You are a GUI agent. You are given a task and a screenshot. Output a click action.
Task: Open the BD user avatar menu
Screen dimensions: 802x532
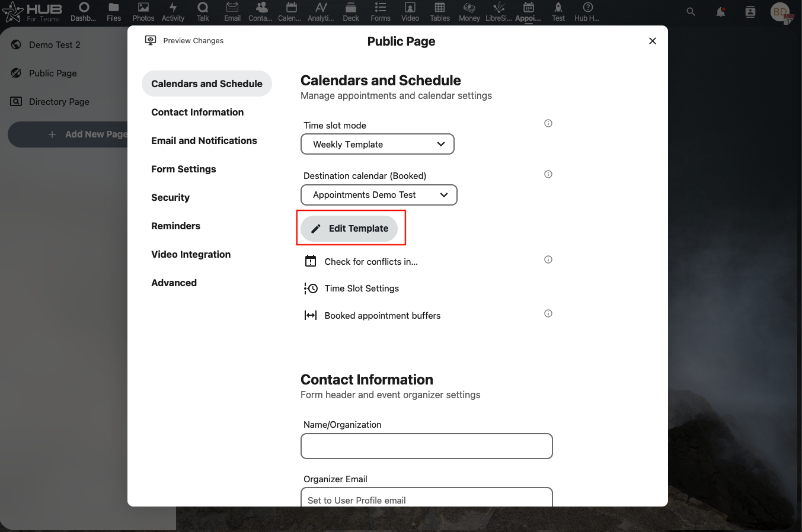(x=780, y=12)
